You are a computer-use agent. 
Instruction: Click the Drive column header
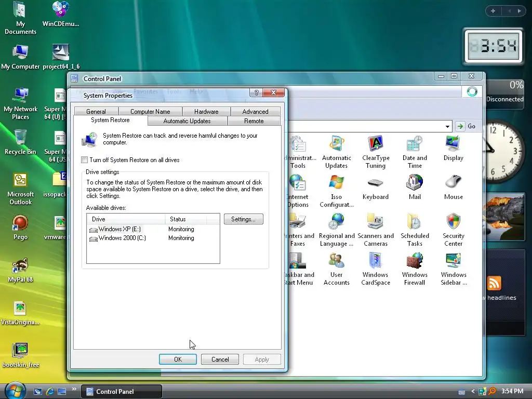[126, 219]
